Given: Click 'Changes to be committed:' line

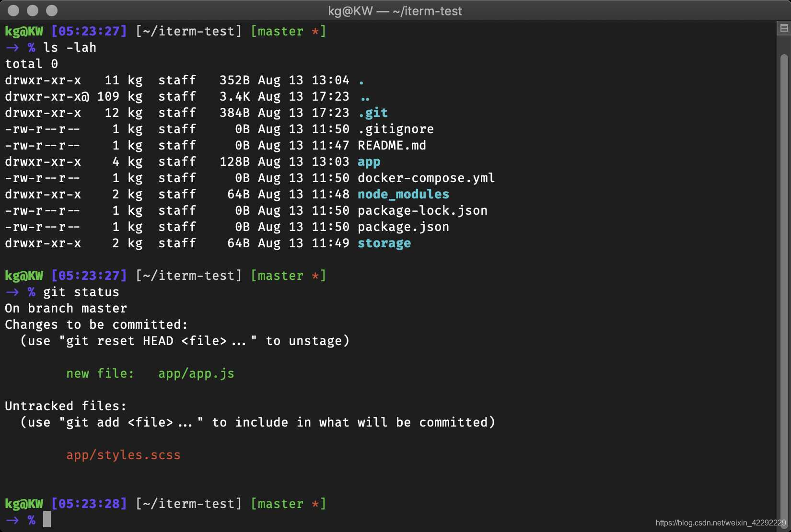Looking at the screenshot, I should pos(96,324).
